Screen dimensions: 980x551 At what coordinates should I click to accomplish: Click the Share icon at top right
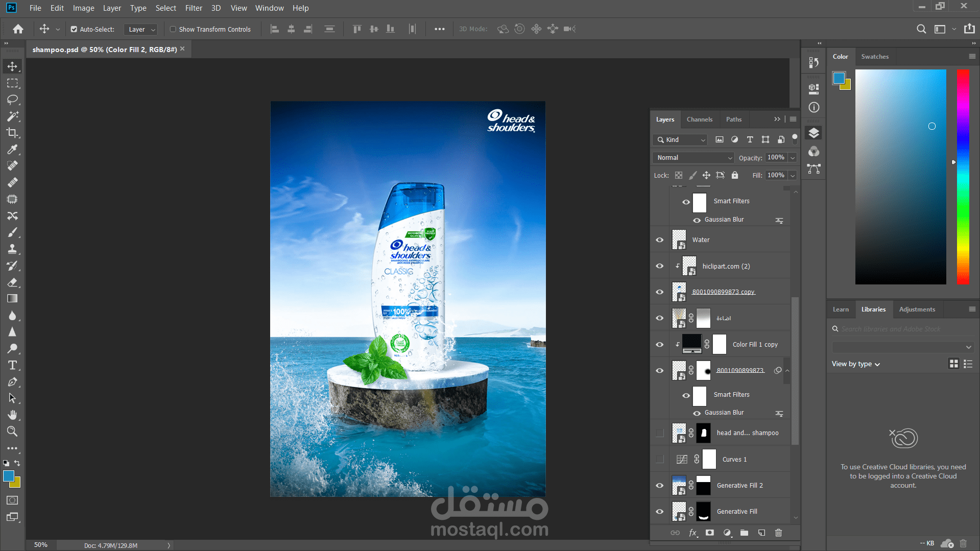[969, 29]
